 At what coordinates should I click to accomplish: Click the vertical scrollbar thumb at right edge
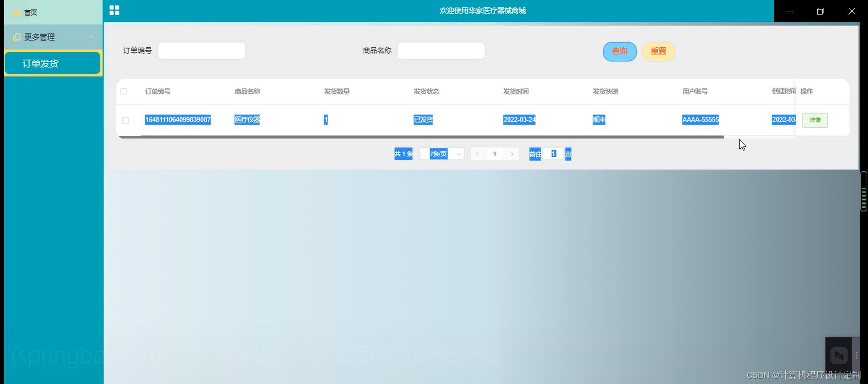click(864, 191)
